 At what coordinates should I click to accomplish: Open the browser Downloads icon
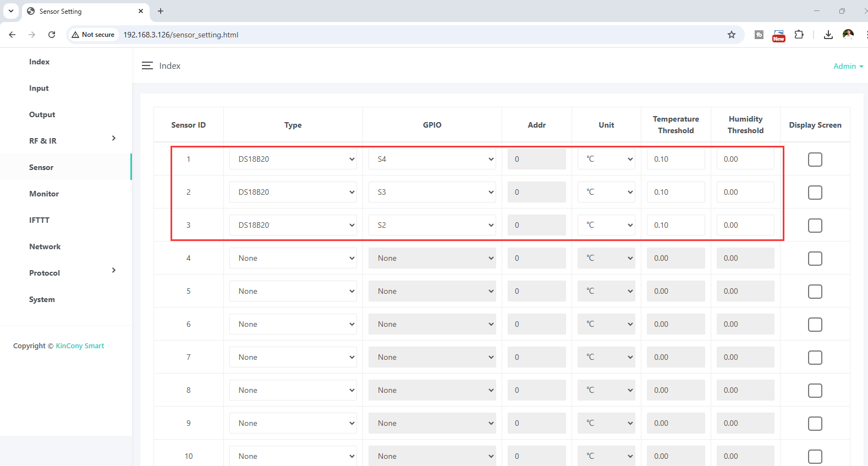[828, 35]
